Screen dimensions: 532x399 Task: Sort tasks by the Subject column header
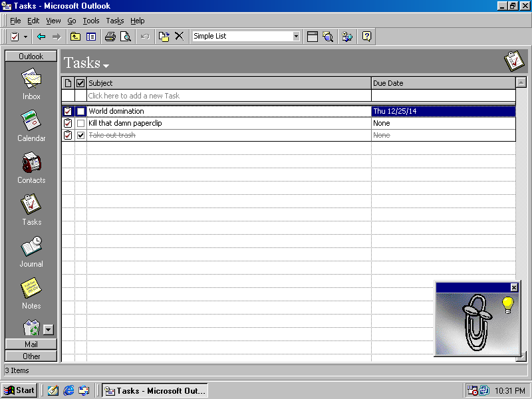pos(229,83)
